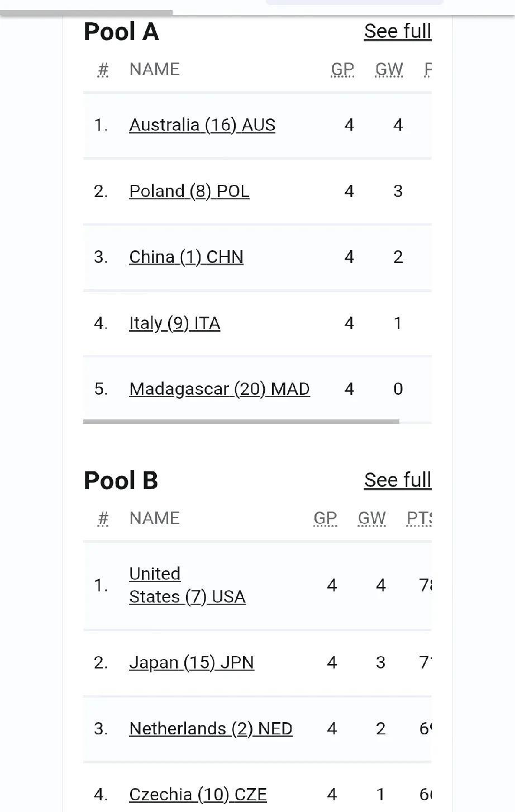Click the GP column header in Pool B

[325, 518]
